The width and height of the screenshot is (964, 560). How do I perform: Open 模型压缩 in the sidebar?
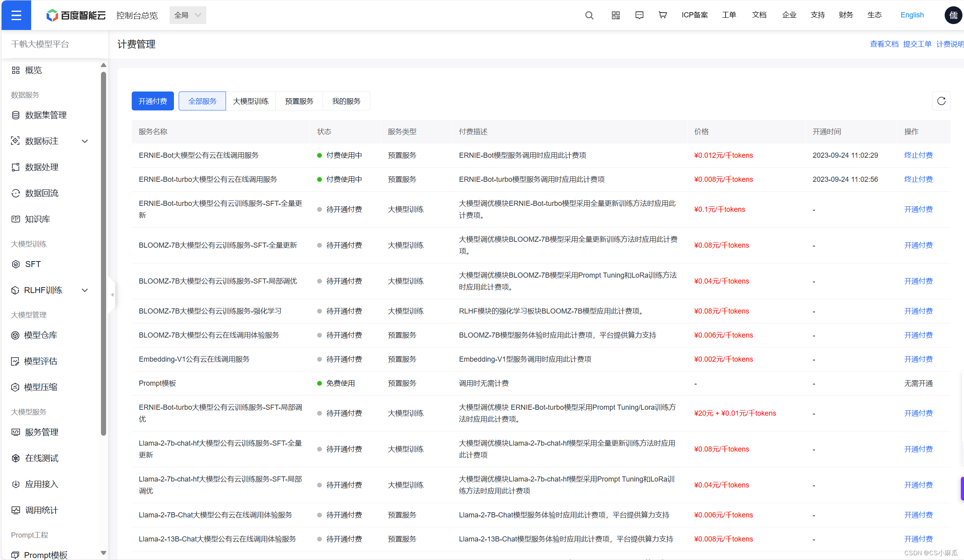[34, 387]
